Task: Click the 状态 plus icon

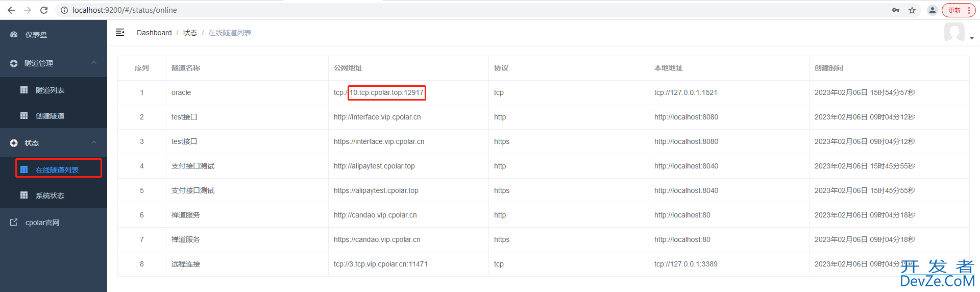Action: coord(14,143)
